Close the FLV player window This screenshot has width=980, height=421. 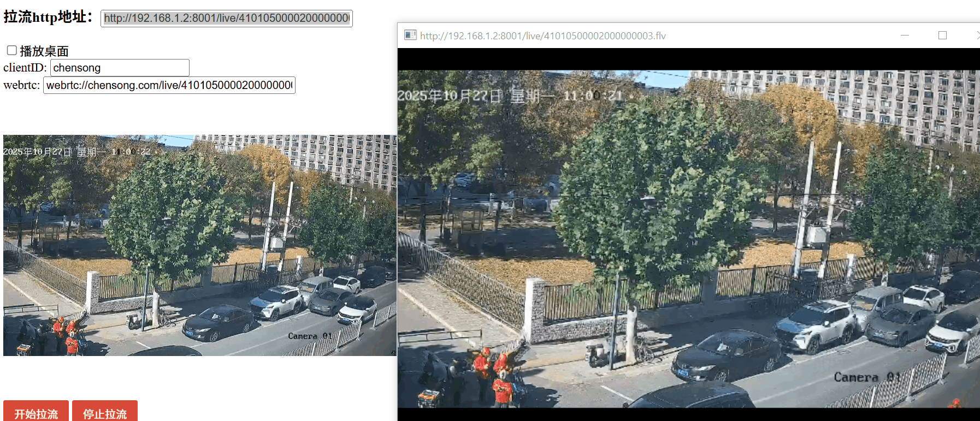[x=977, y=35]
